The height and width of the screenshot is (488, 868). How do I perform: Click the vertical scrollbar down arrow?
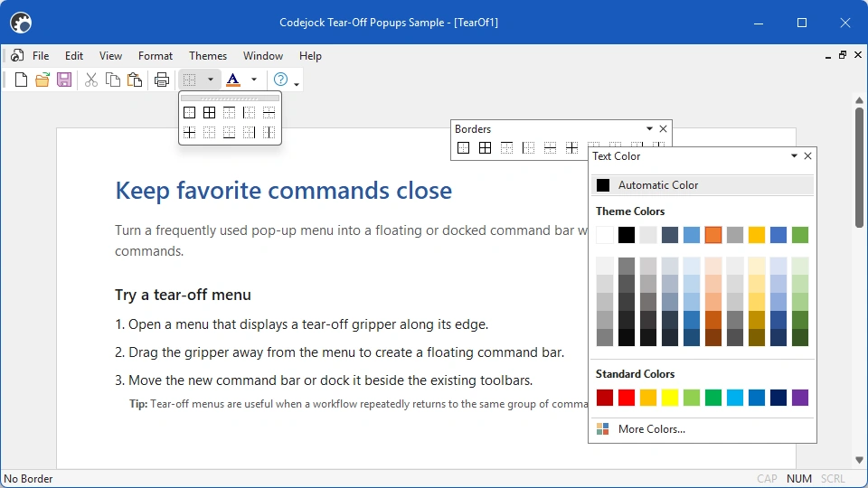click(x=859, y=460)
